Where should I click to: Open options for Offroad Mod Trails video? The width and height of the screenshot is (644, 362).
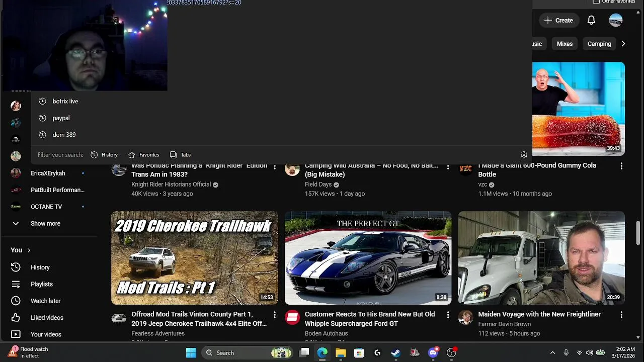[274, 315]
